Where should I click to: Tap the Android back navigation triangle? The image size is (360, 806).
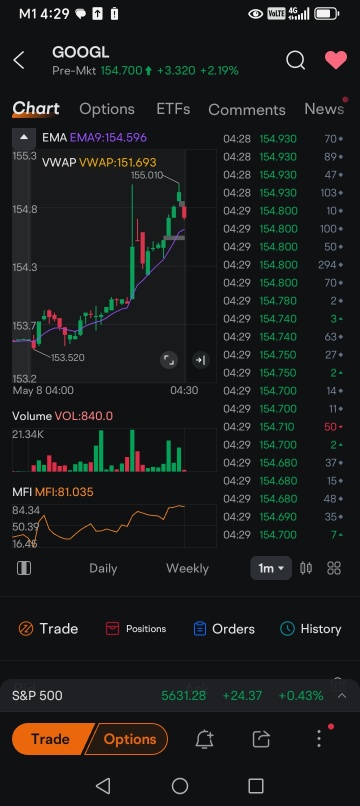pos(103,785)
